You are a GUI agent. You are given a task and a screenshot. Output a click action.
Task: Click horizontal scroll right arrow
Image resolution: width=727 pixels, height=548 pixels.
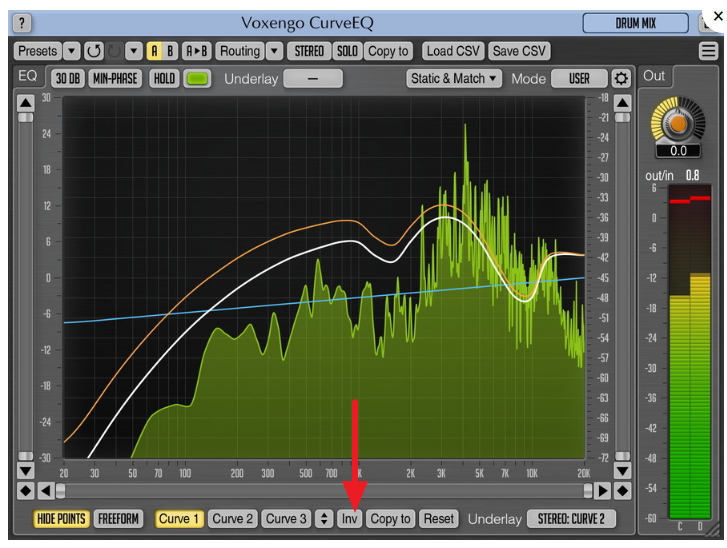(x=602, y=491)
